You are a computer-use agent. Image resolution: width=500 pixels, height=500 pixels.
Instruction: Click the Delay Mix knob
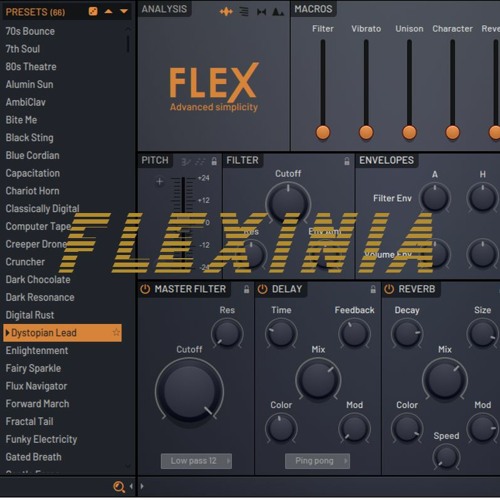(x=318, y=379)
